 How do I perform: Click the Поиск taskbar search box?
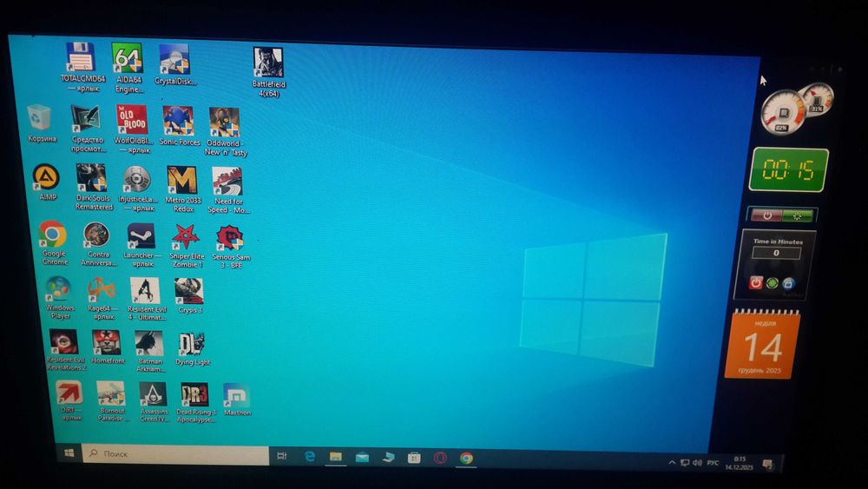point(175,454)
